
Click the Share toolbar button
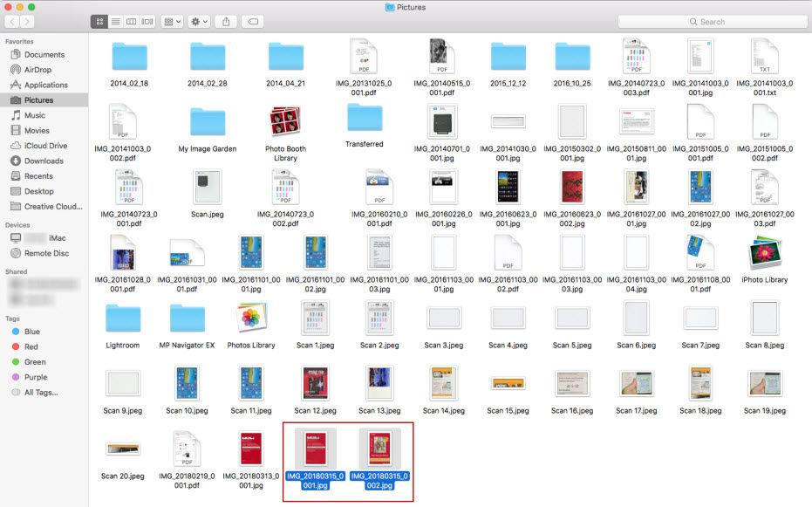tap(226, 22)
